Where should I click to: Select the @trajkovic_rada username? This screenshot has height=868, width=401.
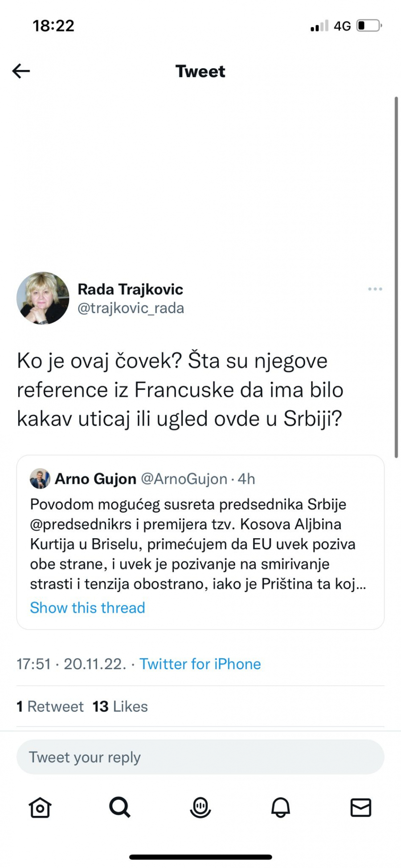click(131, 308)
